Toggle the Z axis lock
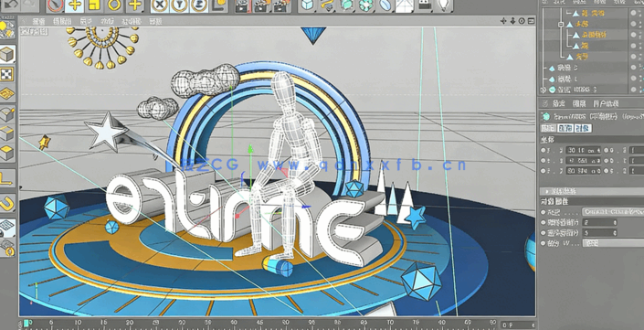The height and width of the screenshot is (330, 644). click(199, 5)
